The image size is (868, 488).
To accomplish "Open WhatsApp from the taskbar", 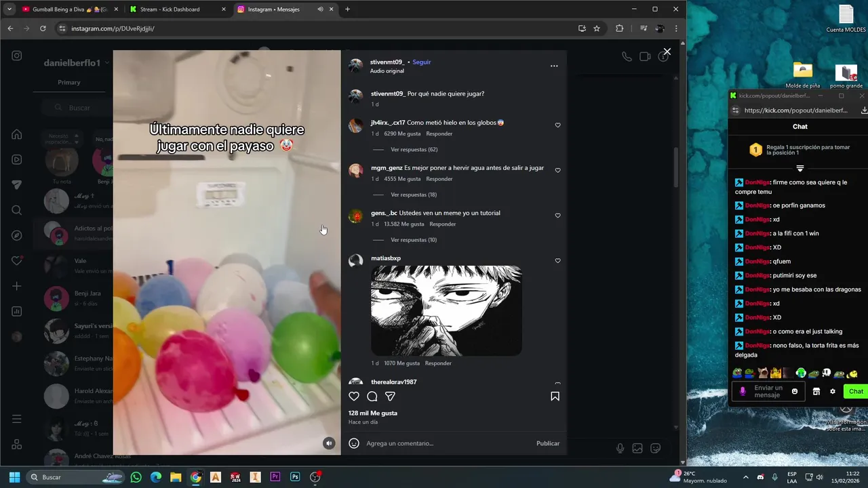I will point(136,477).
